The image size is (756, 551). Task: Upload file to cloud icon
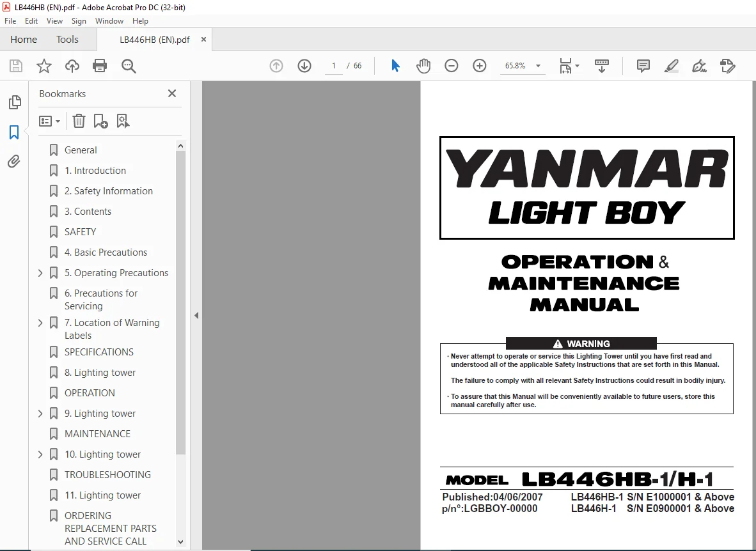(72, 66)
